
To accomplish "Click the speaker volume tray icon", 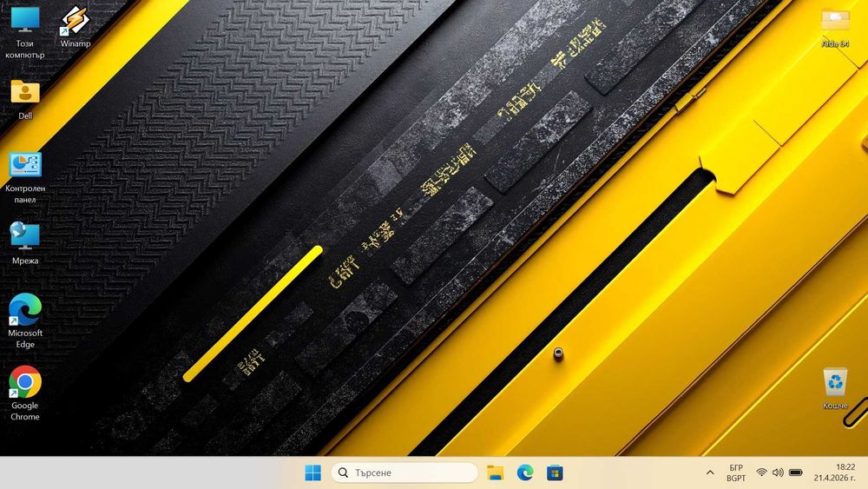I will (x=778, y=472).
